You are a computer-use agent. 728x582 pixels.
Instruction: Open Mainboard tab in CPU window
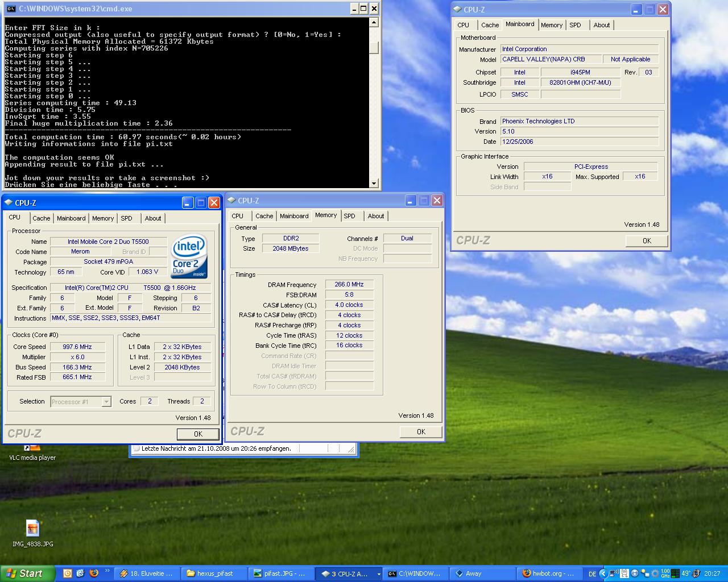coord(71,218)
